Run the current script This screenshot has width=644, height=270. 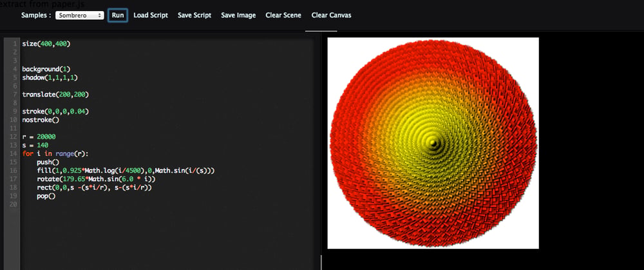(x=118, y=15)
